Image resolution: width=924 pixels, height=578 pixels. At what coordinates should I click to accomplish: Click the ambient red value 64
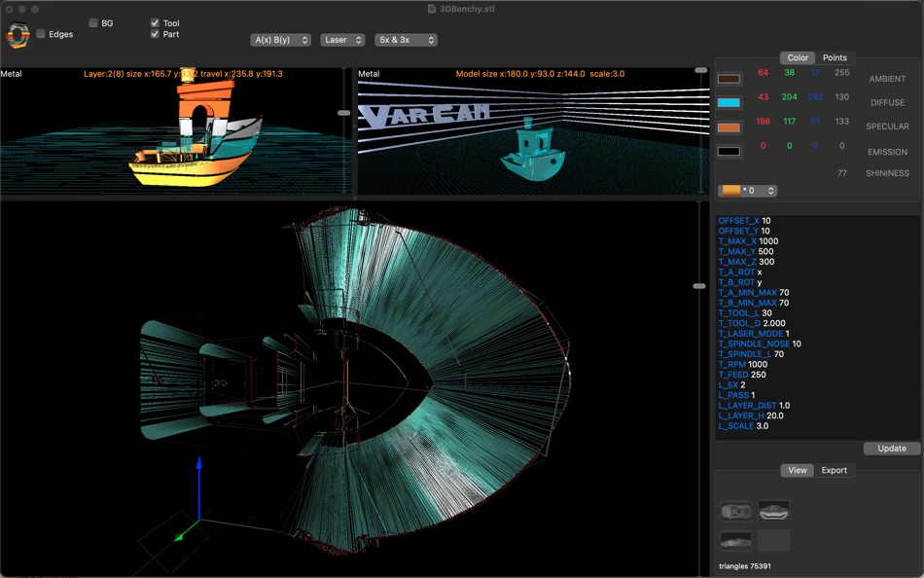click(764, 73)
